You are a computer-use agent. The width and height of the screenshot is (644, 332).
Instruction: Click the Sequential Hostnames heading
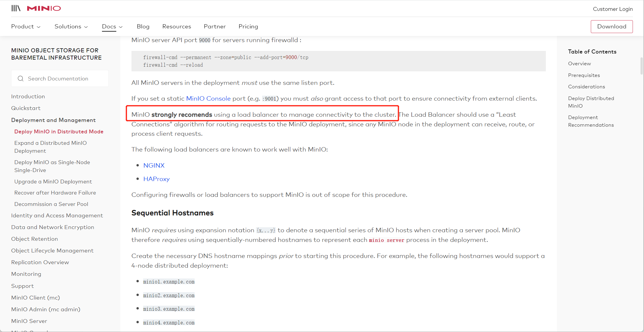[172, 213]
